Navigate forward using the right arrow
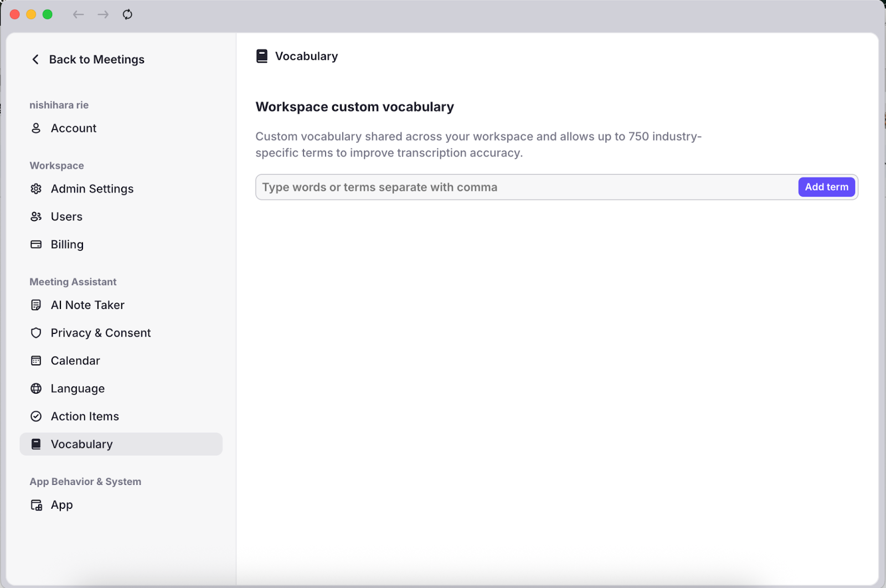This screenshot has width=886, height=588. tap(103, 14)
